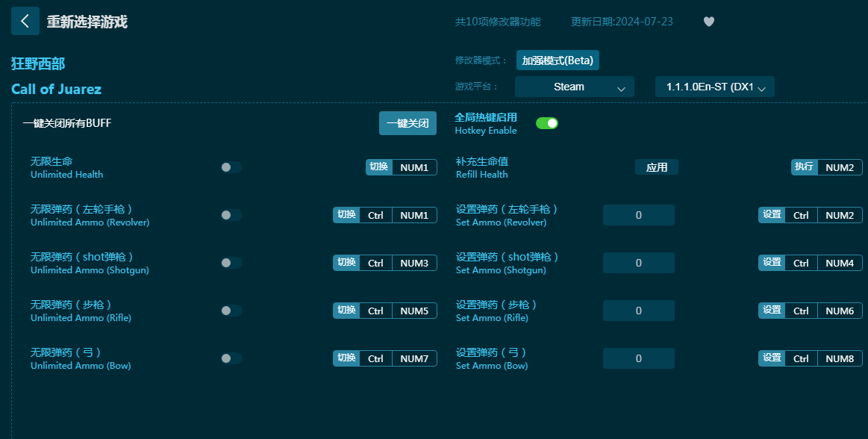Toggle Unlimited Health switch

pyautogui.click(x=231, y=167)
